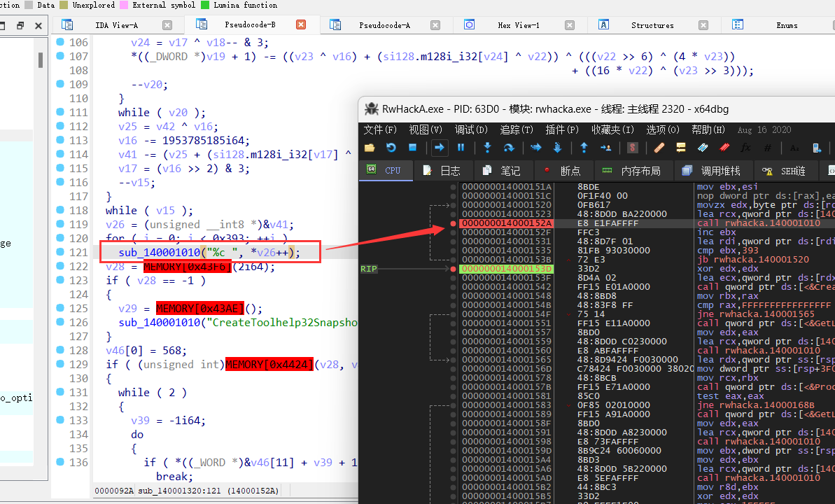The width and height of the screenshot is (835, 504).
Task: Open file icon in x64dbg toolbar
Action: pyautogui.click(x=369, y=148)
